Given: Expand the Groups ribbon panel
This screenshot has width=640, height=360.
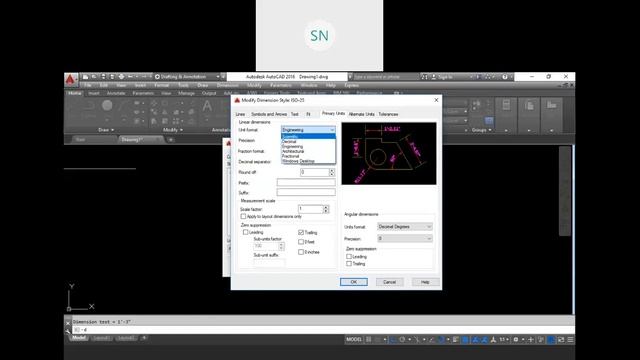Looking at the screenshot, I should point(481,130).
